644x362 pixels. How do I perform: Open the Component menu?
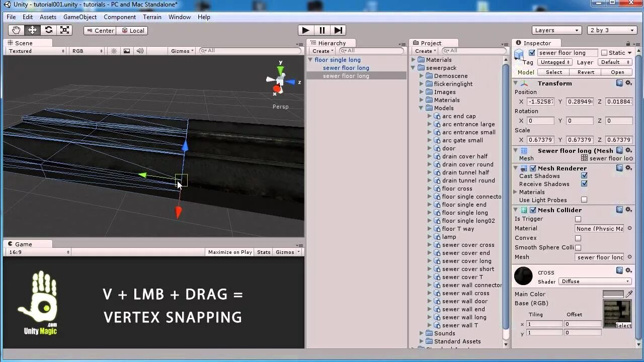120,17
